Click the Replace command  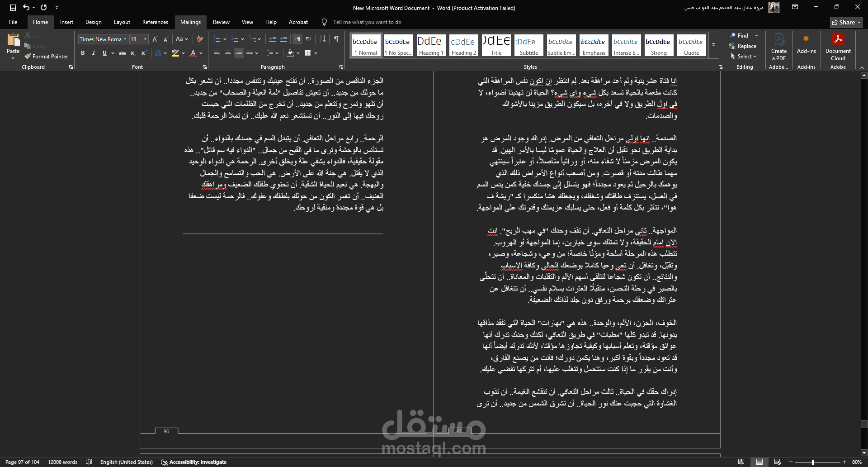pos(743,46)
